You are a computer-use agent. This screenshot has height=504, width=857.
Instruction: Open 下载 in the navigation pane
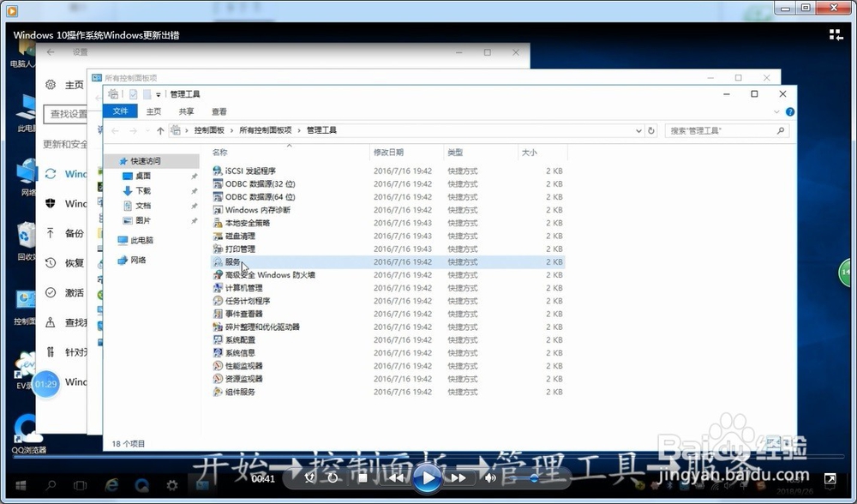(143, 191)
